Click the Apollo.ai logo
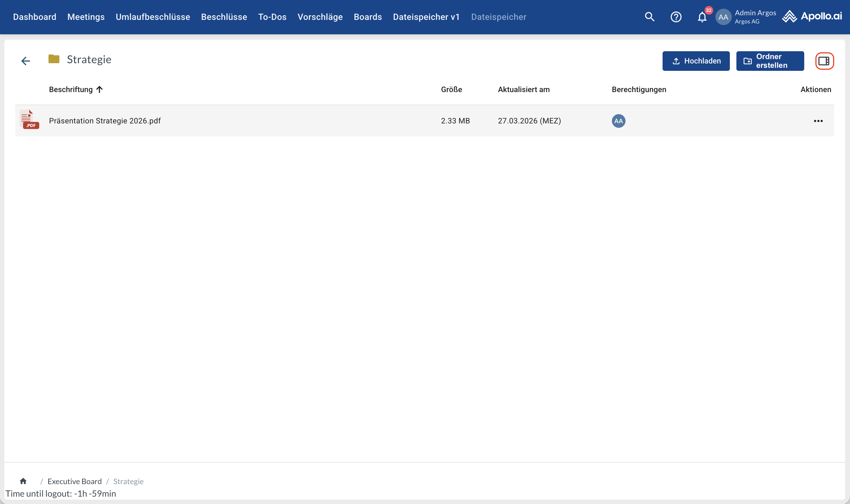The width and height of the screenshot is (850, 504). coord(812,16)
